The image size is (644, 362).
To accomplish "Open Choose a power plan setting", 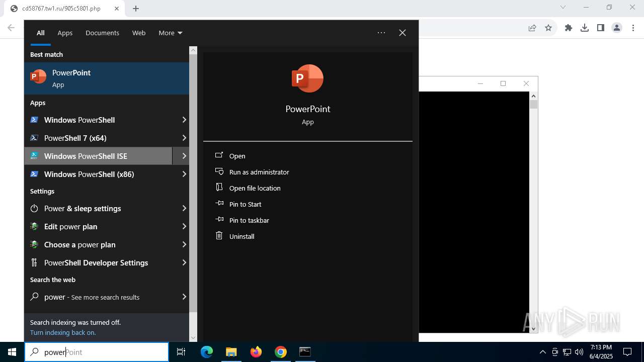I will click(98, 244).
